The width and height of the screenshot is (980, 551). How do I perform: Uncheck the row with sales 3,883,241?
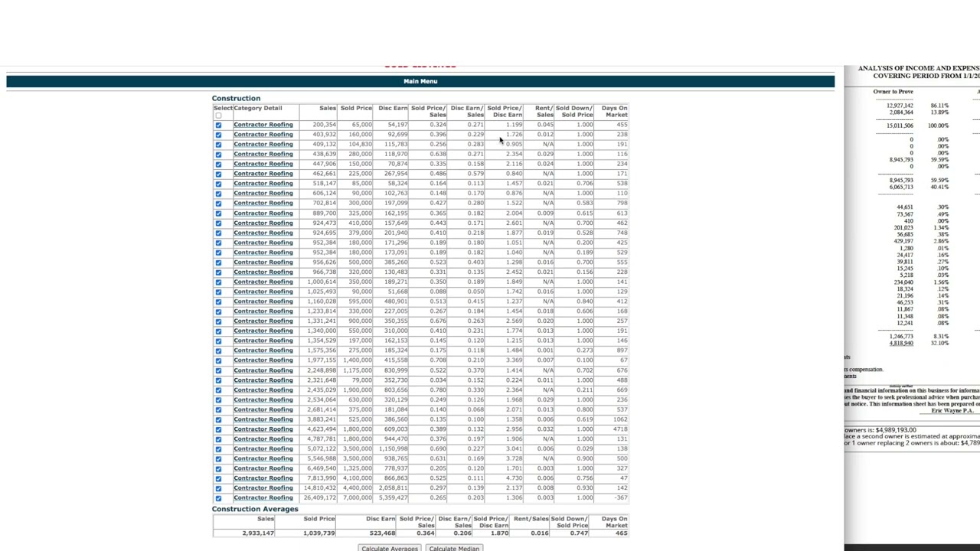pos(218,419)
